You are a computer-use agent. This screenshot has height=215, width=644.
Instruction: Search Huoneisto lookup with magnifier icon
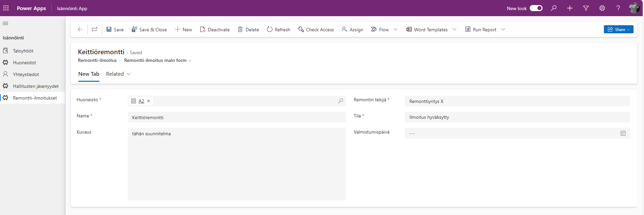point(341,101)
